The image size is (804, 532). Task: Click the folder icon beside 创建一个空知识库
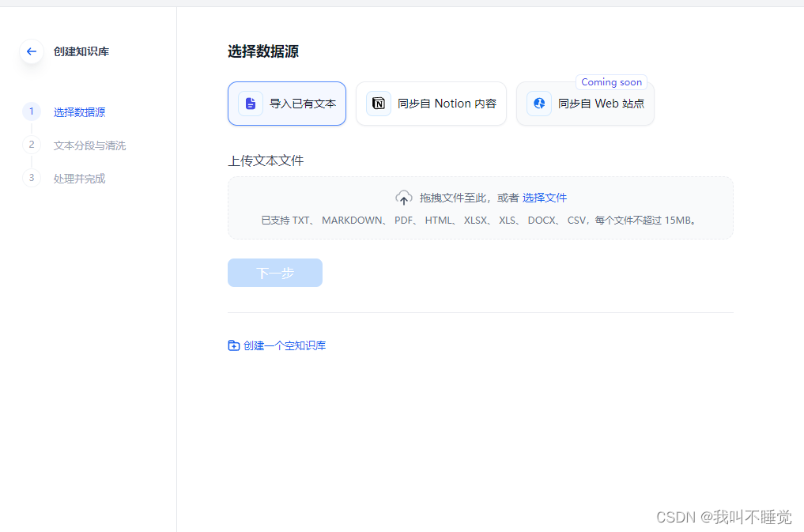pos(232,345)
